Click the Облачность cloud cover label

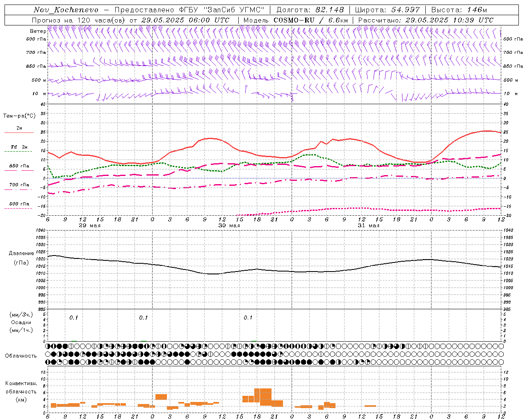pos(21,356)
